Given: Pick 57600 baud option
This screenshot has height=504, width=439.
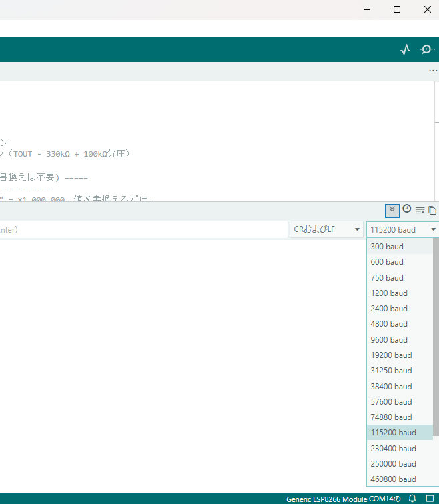Looking at the screenshot, I should click(x=400, y=402).
